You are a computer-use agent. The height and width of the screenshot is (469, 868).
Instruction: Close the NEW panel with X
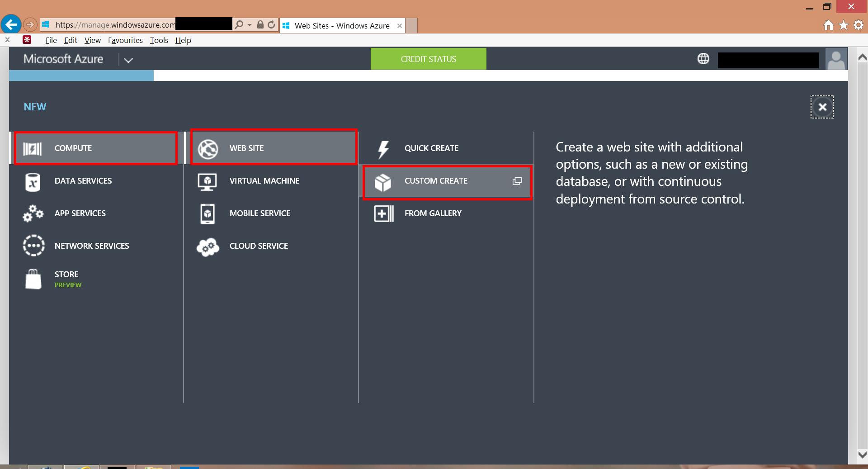pos(822,107)
